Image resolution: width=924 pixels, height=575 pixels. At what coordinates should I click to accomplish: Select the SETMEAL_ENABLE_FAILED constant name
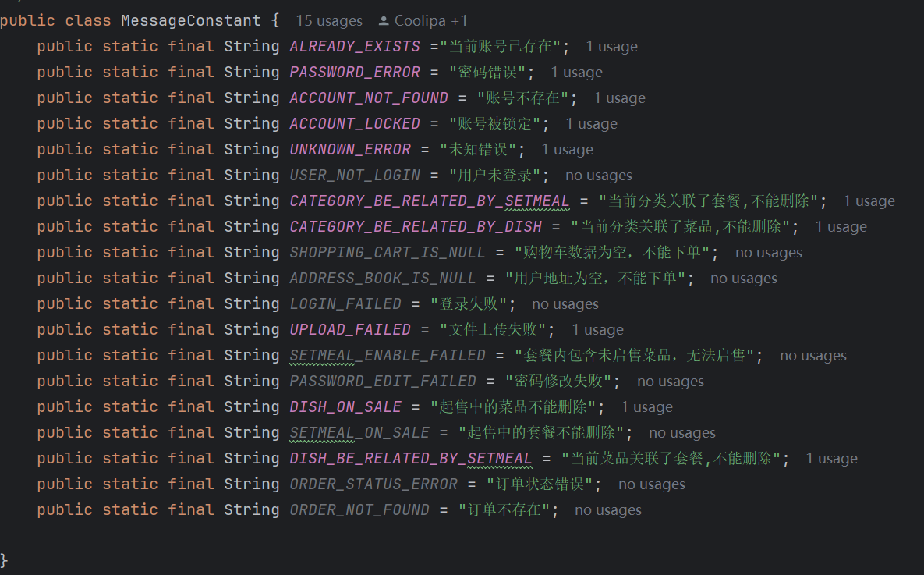click(x=388, y=356)
